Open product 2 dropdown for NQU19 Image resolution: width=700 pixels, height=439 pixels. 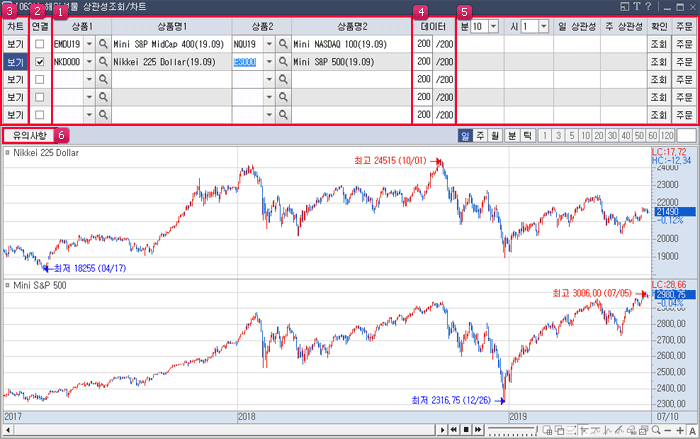pos(269,44)
